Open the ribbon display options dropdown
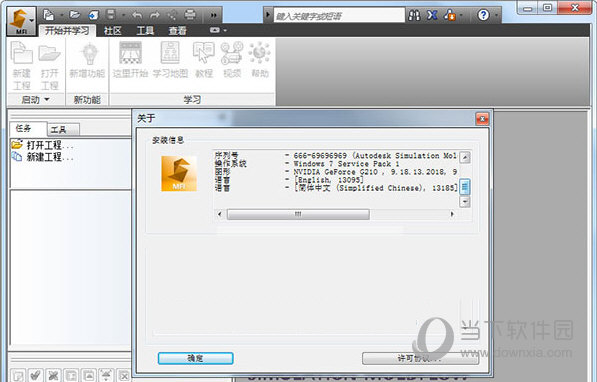This screenshot has width=597, height=382. pos(218,30)
